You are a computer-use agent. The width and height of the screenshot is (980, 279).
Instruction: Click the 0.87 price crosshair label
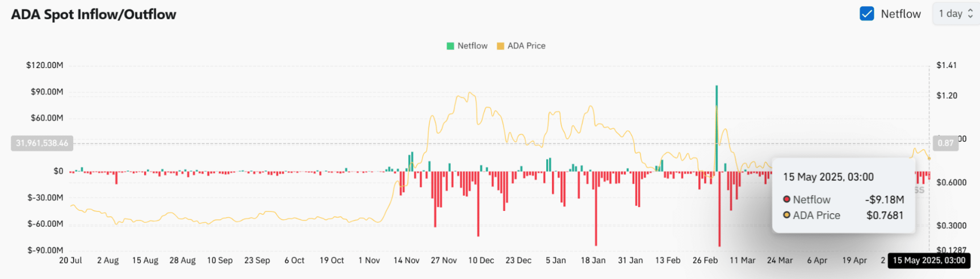(945, 143)
